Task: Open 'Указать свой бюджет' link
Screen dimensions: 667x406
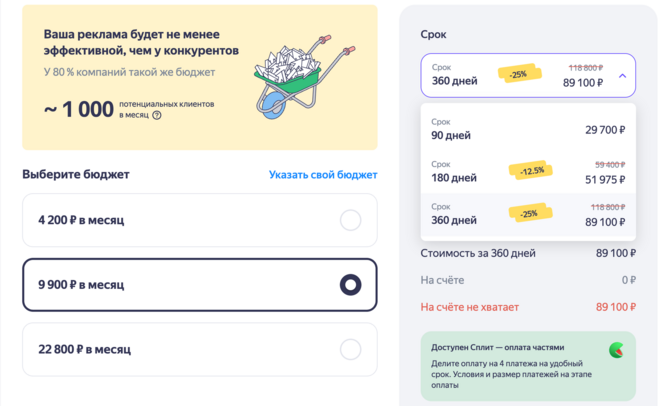Action: point(323,175)
